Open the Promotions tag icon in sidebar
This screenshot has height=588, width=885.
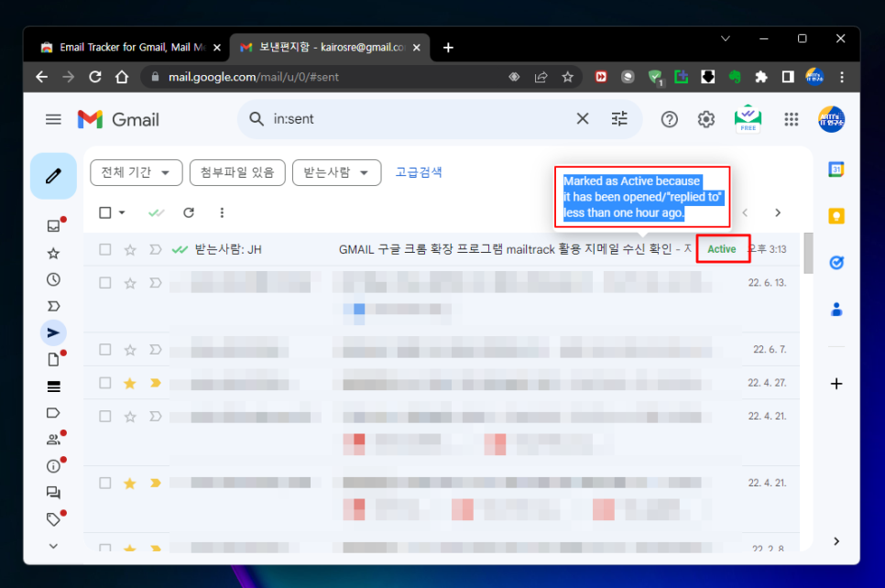coord(54,519)
